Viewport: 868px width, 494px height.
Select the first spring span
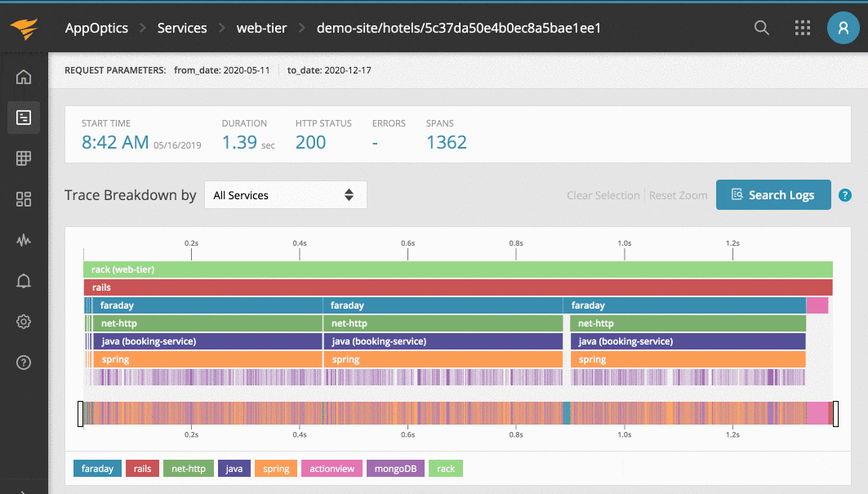pyautogui.click(x=207, y=359)
